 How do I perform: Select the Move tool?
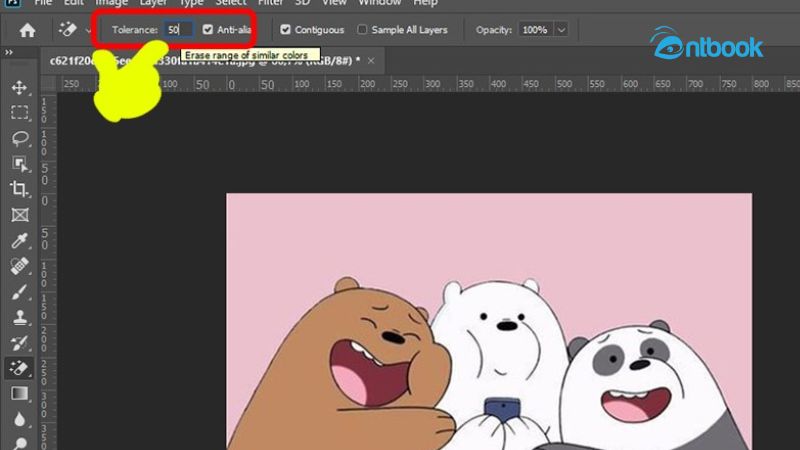tap(19, 87)
